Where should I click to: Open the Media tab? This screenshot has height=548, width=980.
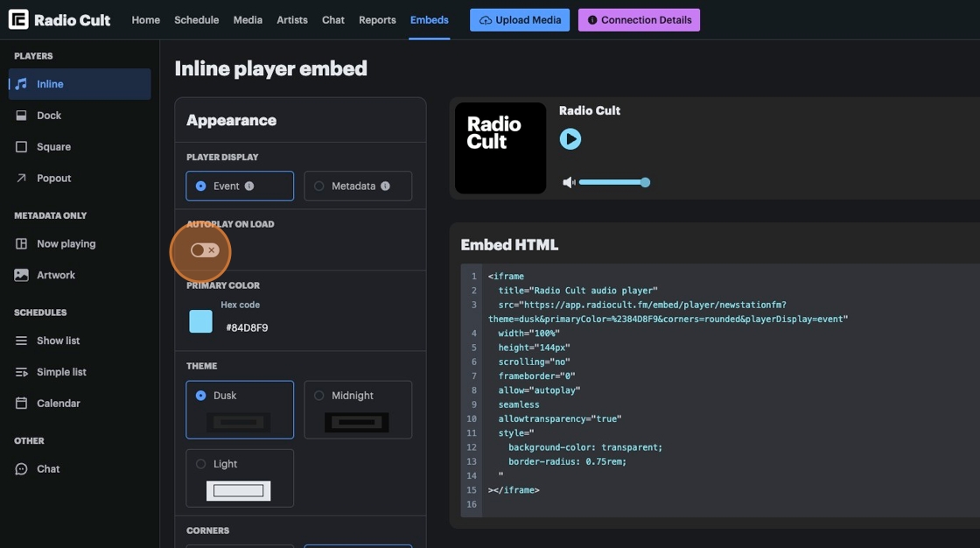pyautogui.click(x=248, y=20)
